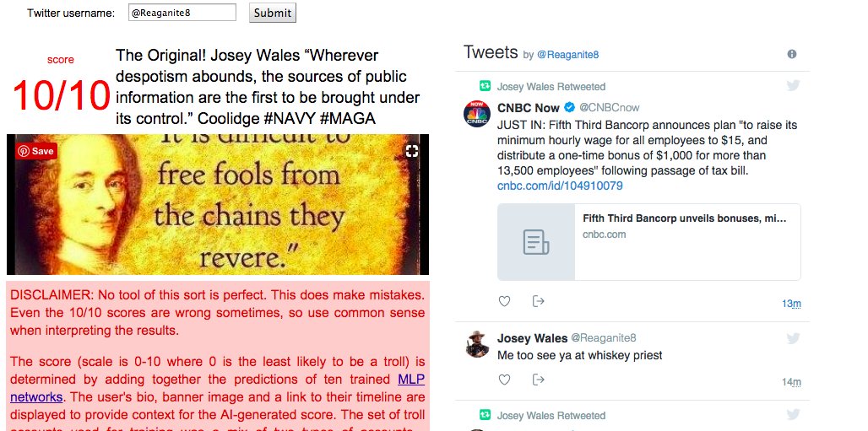The image size is (868, 431).
Task: Click the Pinterest Save button on banner
Action: tap(36, 151)
